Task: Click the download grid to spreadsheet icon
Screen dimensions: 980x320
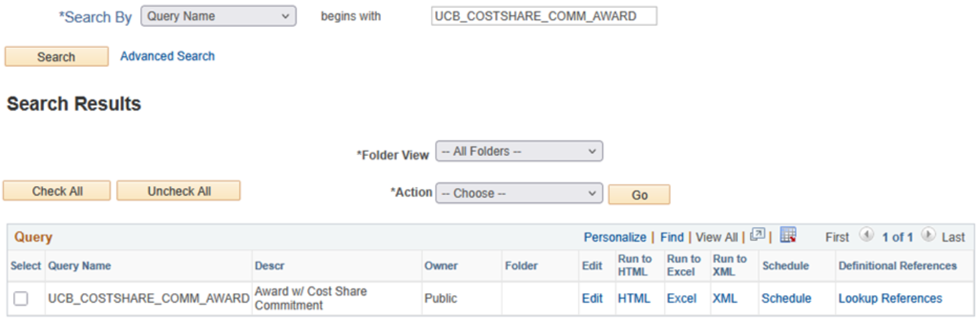Action: (x=788, y=236)
